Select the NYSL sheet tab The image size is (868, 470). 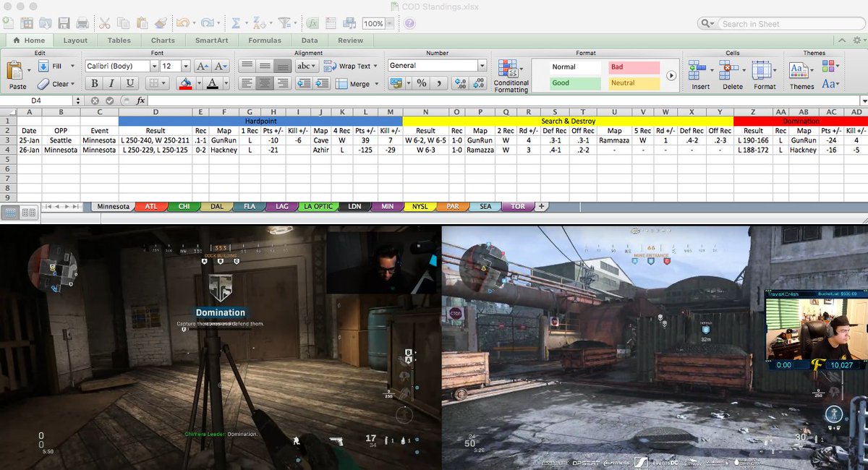(420, 207)
